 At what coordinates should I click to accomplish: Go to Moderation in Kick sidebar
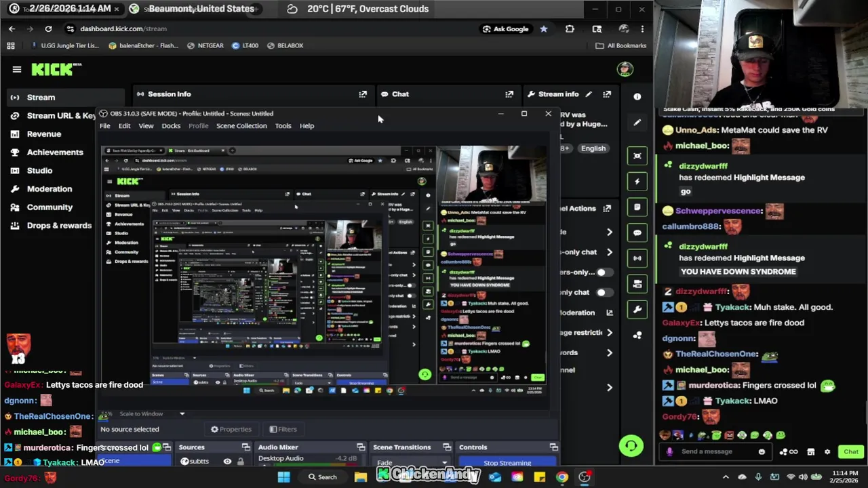tap(50, 189)
